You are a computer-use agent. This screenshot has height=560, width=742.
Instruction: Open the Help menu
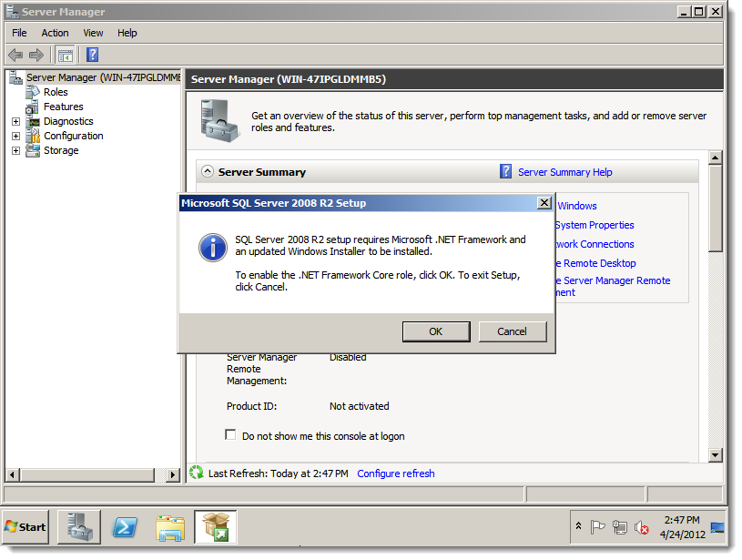[x=127, y=33]
